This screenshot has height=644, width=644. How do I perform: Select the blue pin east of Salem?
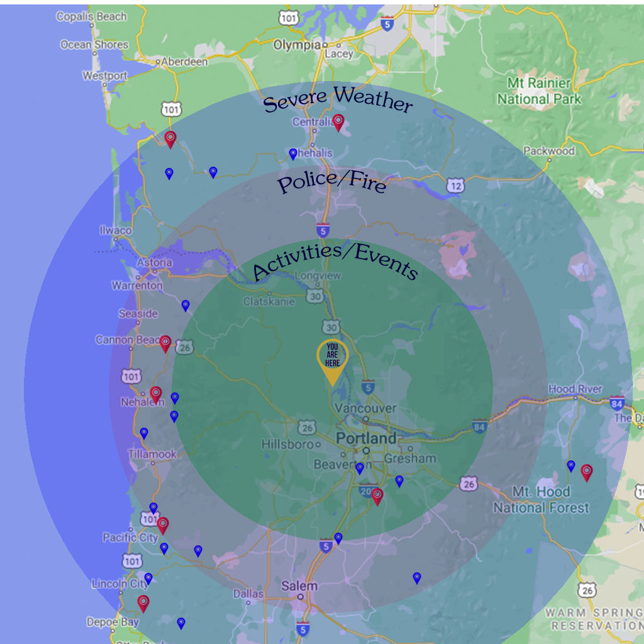coord(417,579)
